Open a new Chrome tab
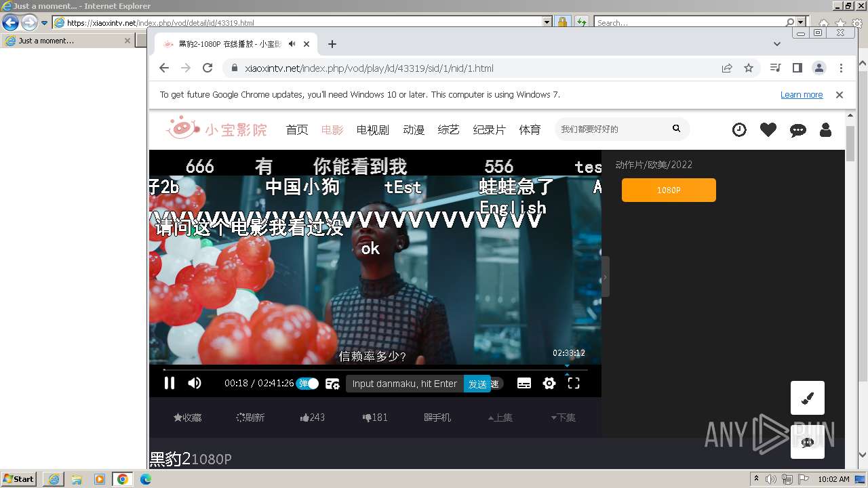Screen dimensions: 868x488 click(332, 44)
